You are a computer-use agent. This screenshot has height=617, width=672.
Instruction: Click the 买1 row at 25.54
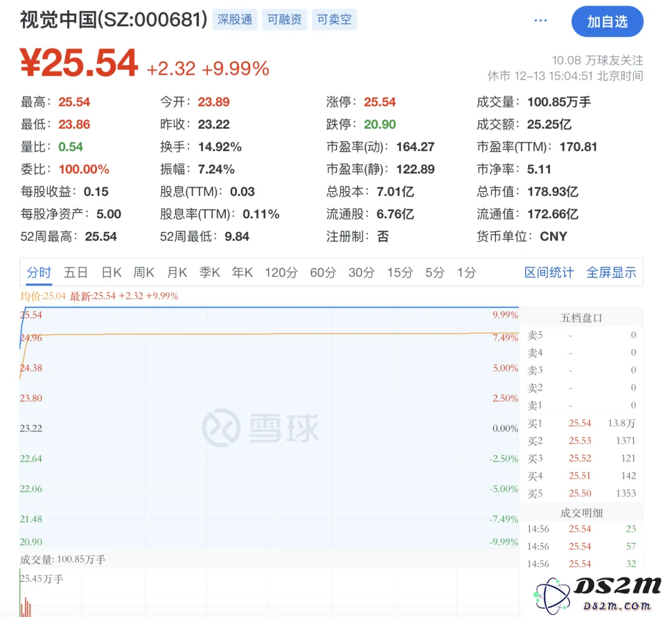pos(581,424)
